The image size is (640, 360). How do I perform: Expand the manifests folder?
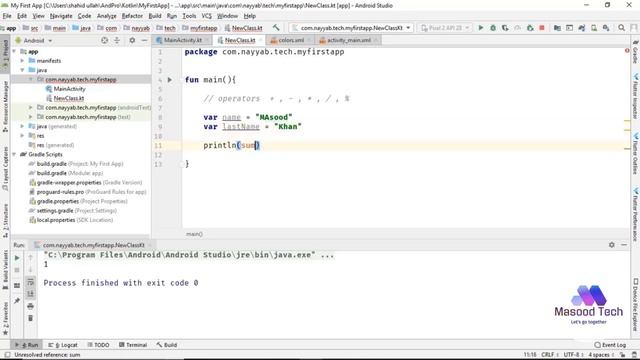pos(22,60)
